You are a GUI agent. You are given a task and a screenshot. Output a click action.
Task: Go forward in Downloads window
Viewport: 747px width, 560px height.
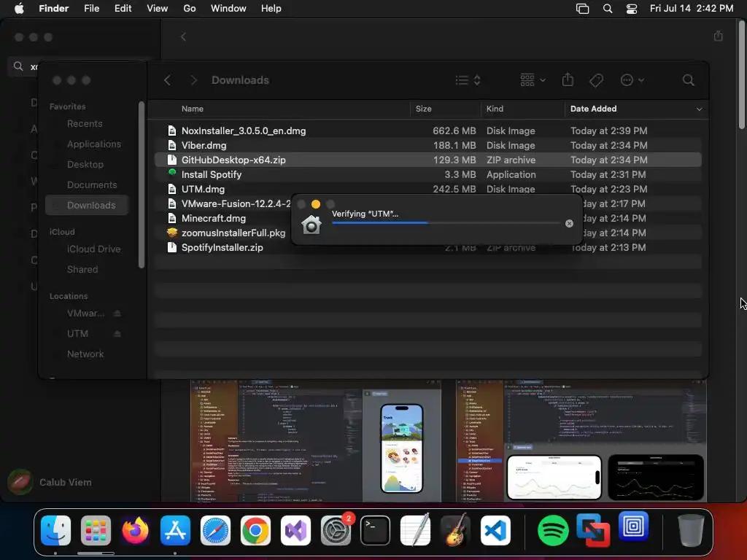click(x=193, y=80)
